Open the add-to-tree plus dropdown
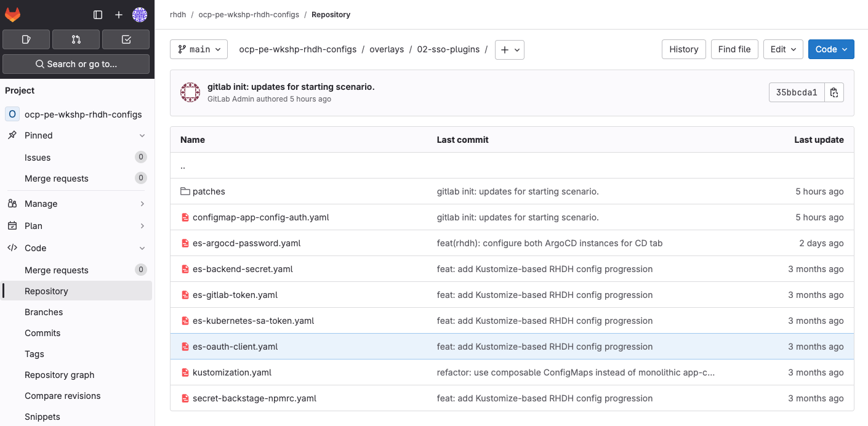Image resolution: width=868 pixels, height=426 pixels. (x=510, y=50)
